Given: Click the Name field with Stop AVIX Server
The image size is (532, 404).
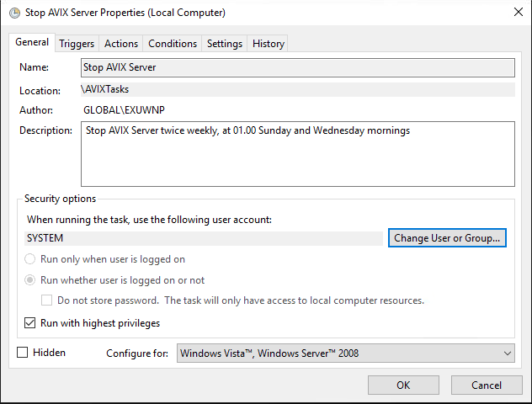Looking at the screenshot, I should [297, 67].
